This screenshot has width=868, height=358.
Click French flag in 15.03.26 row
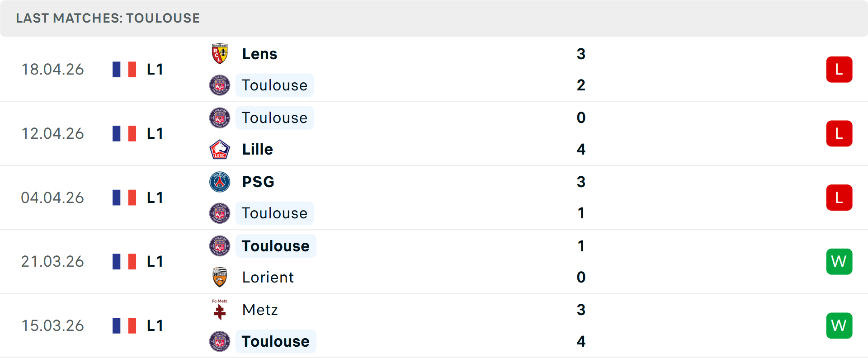(x=124, y=325)
